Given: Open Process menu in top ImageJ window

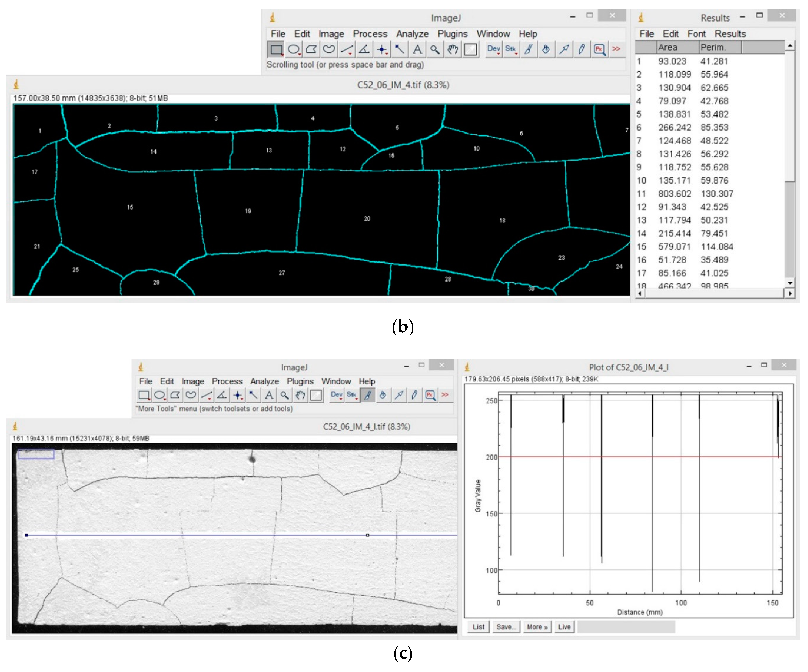Looking at the screenshot, I should click(x=370, y=34).
